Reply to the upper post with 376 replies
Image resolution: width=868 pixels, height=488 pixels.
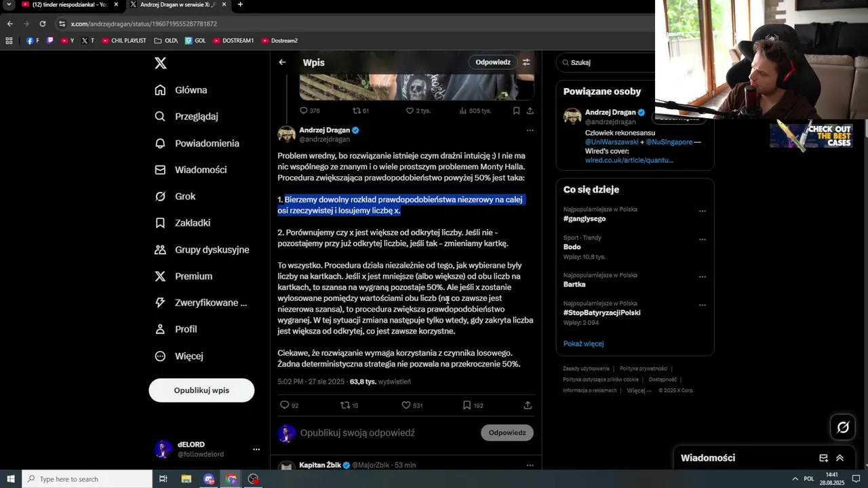[304, 110]
